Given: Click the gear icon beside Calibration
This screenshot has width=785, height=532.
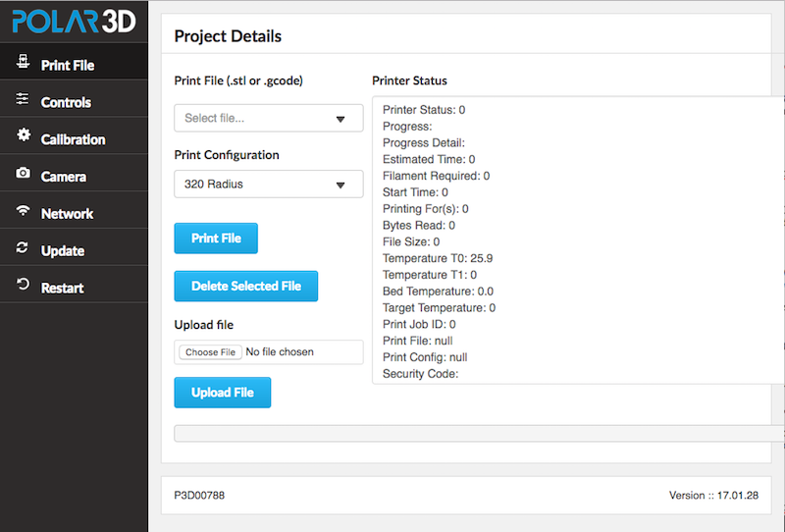Looking at the screenshot, I should click(23, 138).
